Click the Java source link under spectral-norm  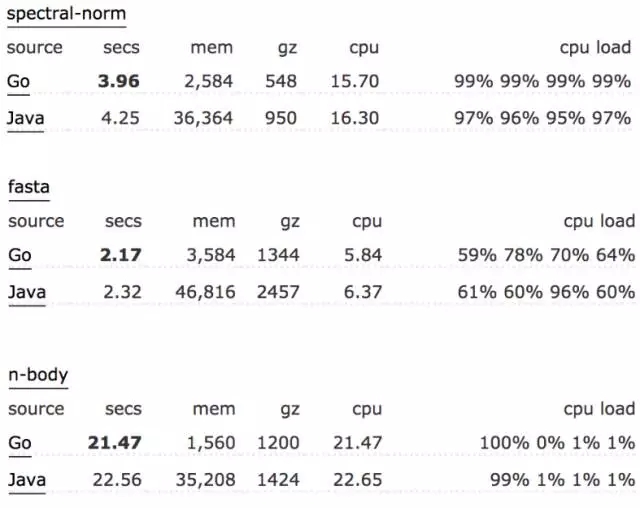25,118
